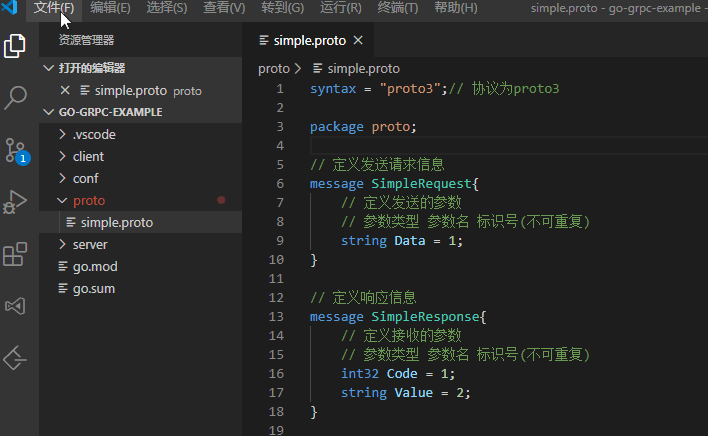
Task: Click the proto breadcrumb segment
Action: pos(273,68)
